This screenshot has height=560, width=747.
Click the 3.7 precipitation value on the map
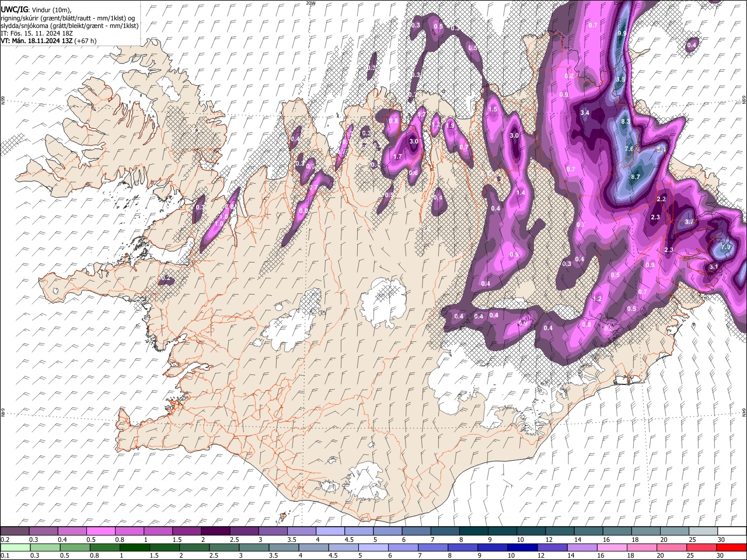click(689, 222)
